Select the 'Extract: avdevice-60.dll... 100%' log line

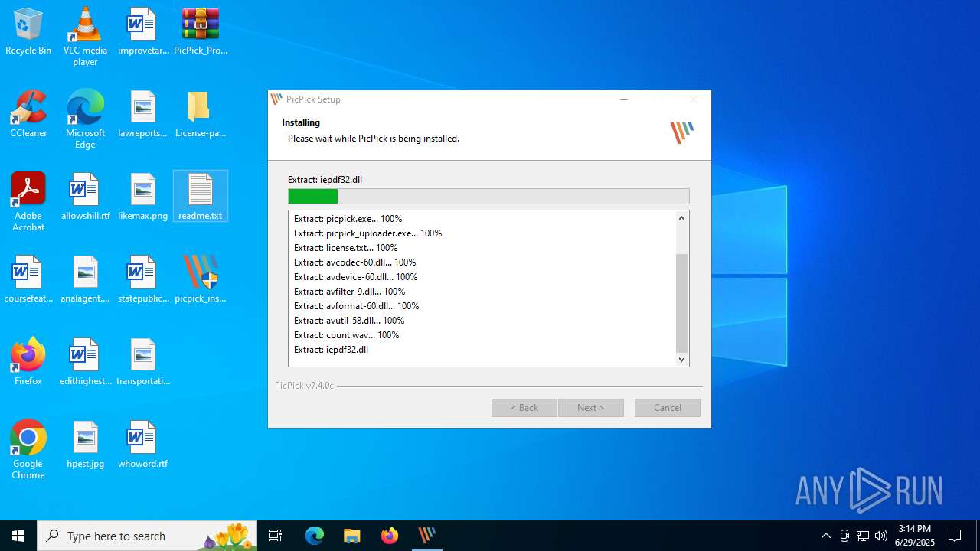(356, 277)
